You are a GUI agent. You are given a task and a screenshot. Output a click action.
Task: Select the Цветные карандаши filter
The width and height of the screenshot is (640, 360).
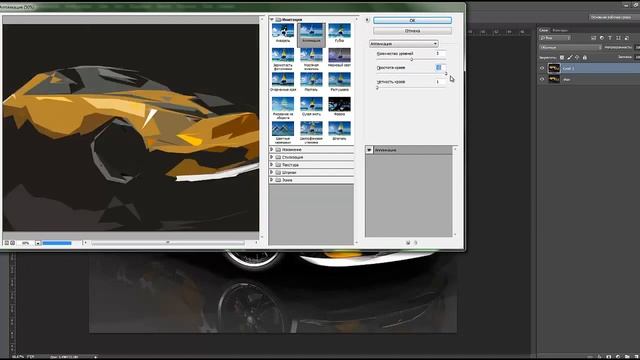pyautogui.click(x=283, y=129)
